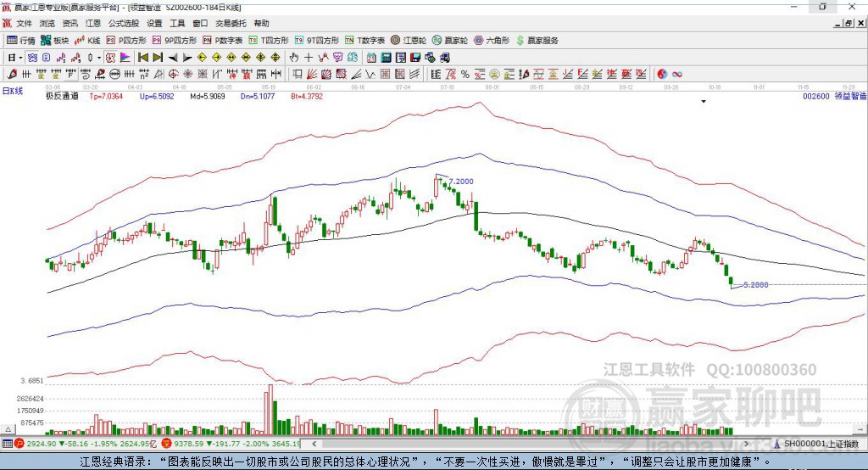Open the 赢家服务 button
The height and width of the screenshot is (470, 868).
pyautogui.click(x=537, y=41)
